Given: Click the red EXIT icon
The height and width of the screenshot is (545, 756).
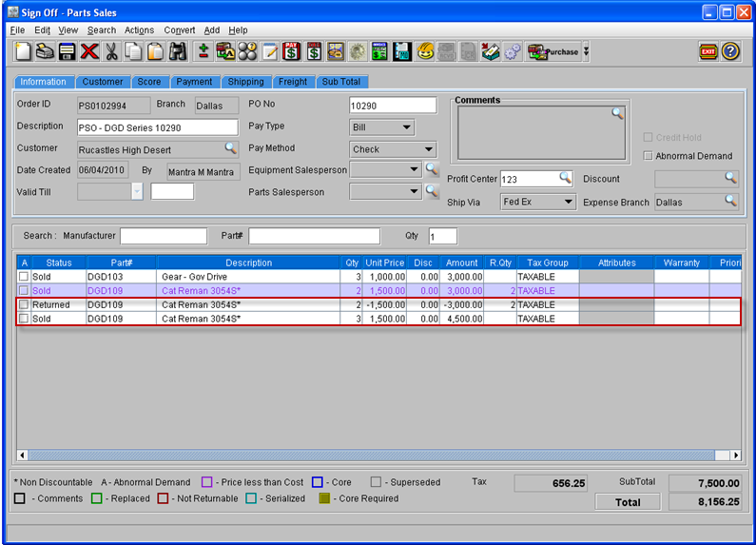Looking at the screenshot, I should (x=708, y=51).
